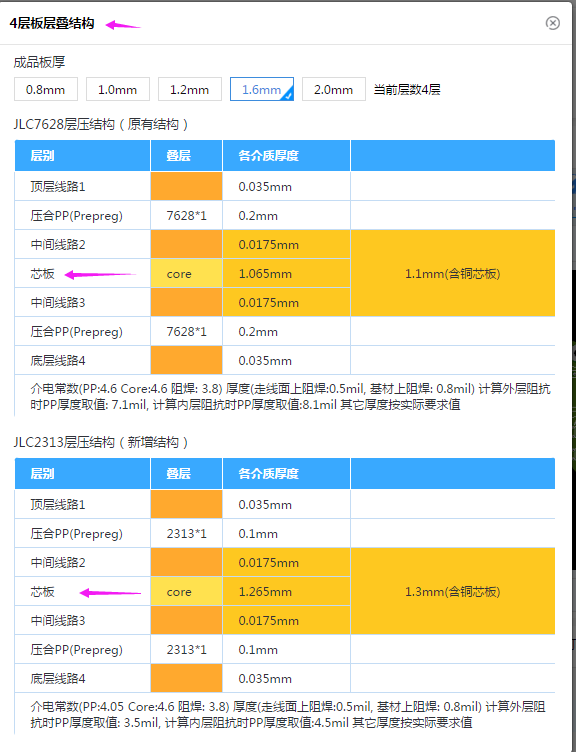Select 1.0mm board thickness
576x752 pixels.
click(118, 90)
